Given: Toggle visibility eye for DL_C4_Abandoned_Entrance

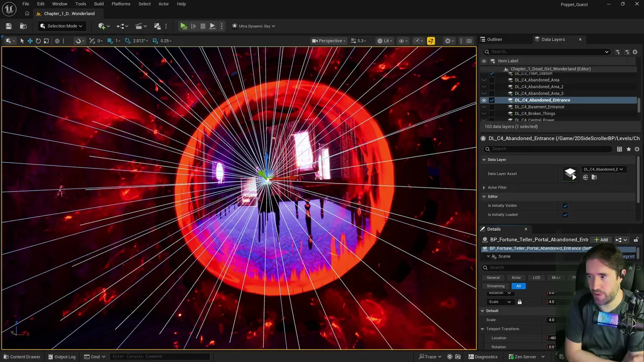Looking at the screenshot, I should click(484, 100).
